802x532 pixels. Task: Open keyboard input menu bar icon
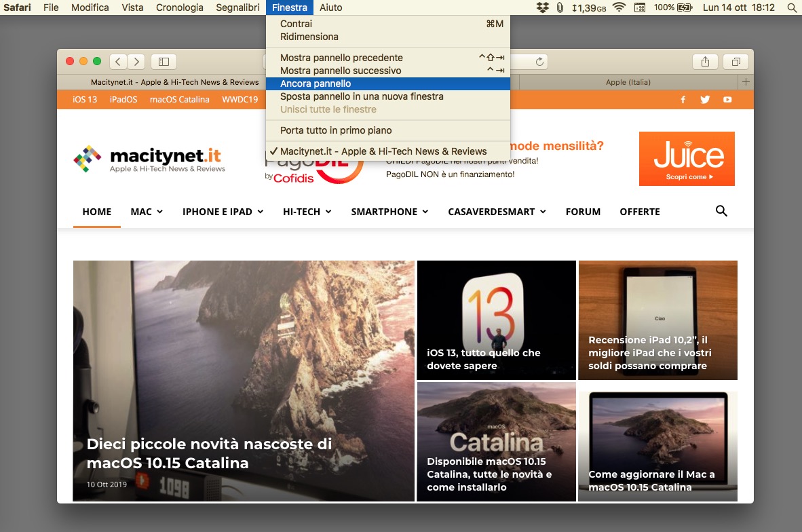[x=639, y=7]
